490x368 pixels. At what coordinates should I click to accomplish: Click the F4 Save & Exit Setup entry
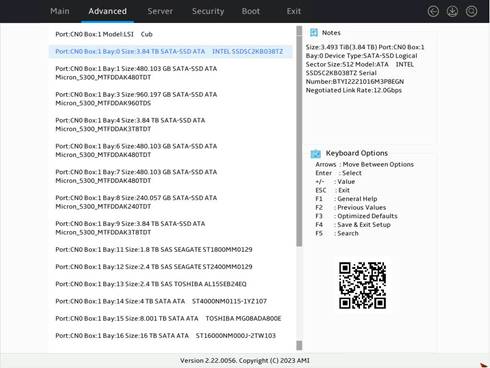[x=353, y=225]
